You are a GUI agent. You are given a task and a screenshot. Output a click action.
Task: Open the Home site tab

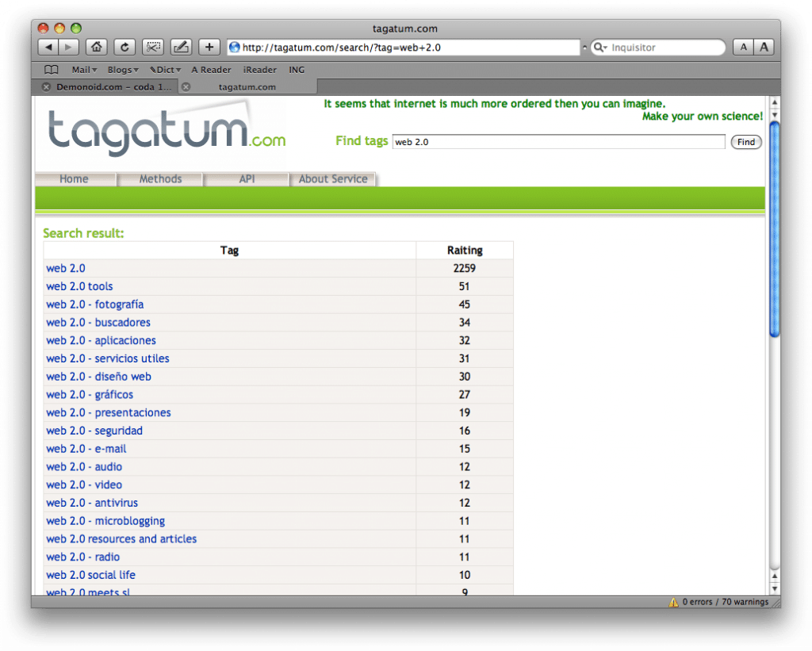pos(74,179)
